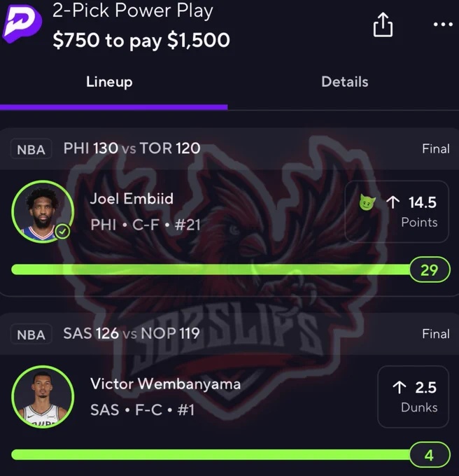The height and width of the screenshot is (476, 459).
Task: Tap the 4 score on Wembanyama's progress bar
Action: point(430,455)
